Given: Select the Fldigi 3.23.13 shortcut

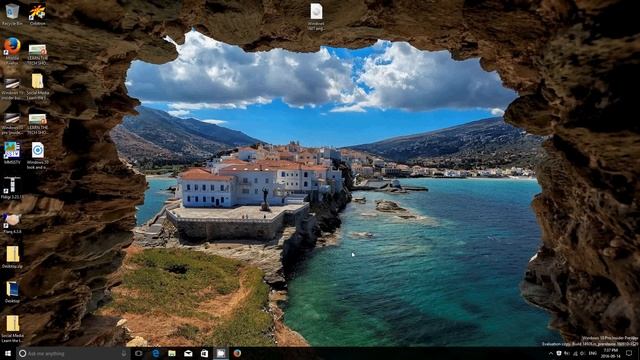Looking at the screenshot, I should pyautogui.click(x=12, y=188).
